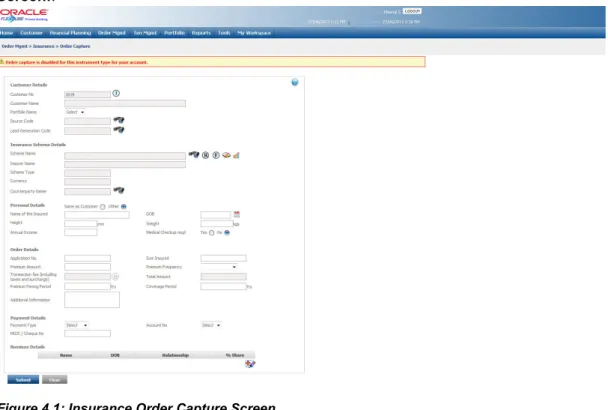Click the circled R icon beside Scheme Name
608x410 pixels.
pyautogui.click(x=206, y=155)
